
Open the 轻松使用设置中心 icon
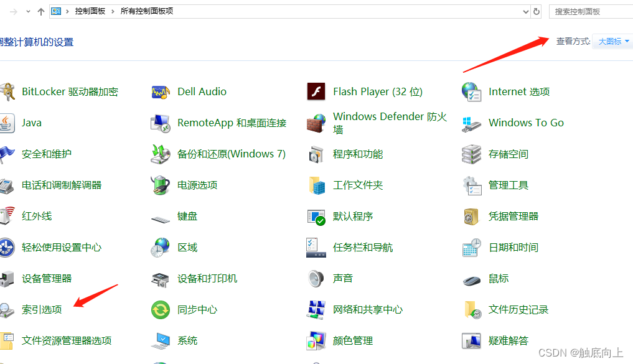pos(7,248)
